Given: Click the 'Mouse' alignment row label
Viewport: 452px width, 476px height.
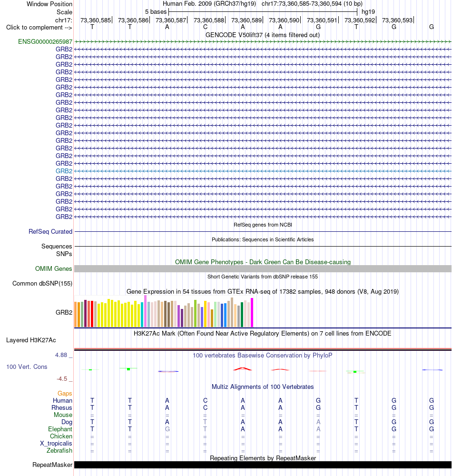Looking at the screenshot, I should [x=63, y=415].
